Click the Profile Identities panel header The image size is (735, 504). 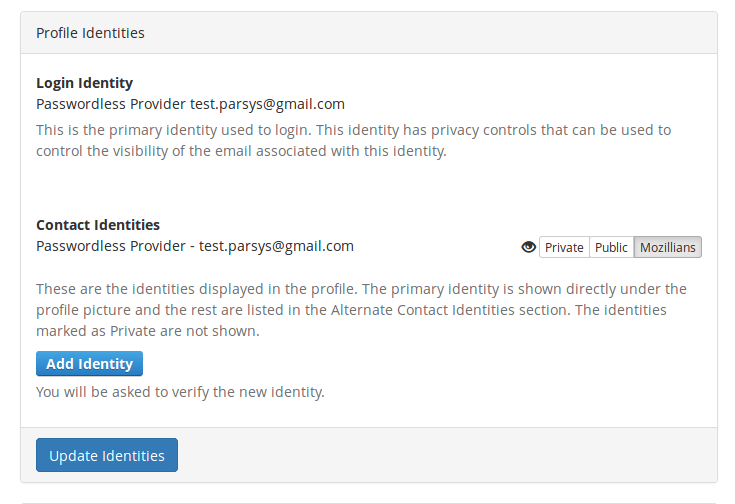pos(369,33)
